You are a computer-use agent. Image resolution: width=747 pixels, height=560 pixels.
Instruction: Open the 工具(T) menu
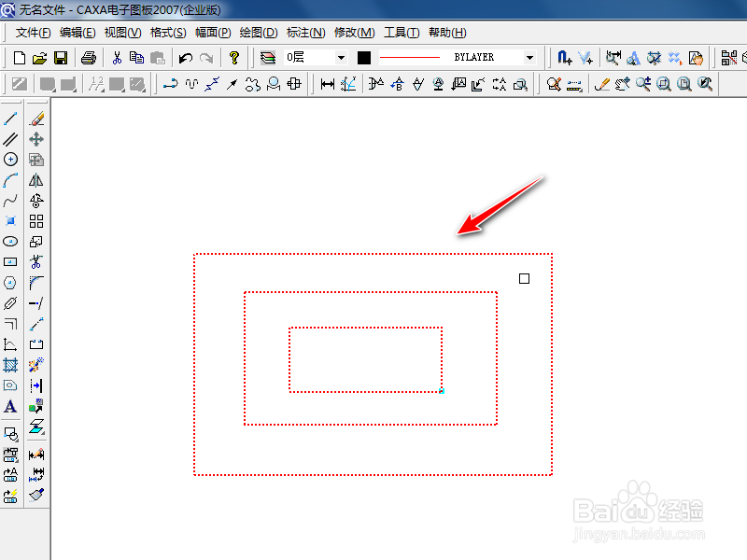(402, 33)
